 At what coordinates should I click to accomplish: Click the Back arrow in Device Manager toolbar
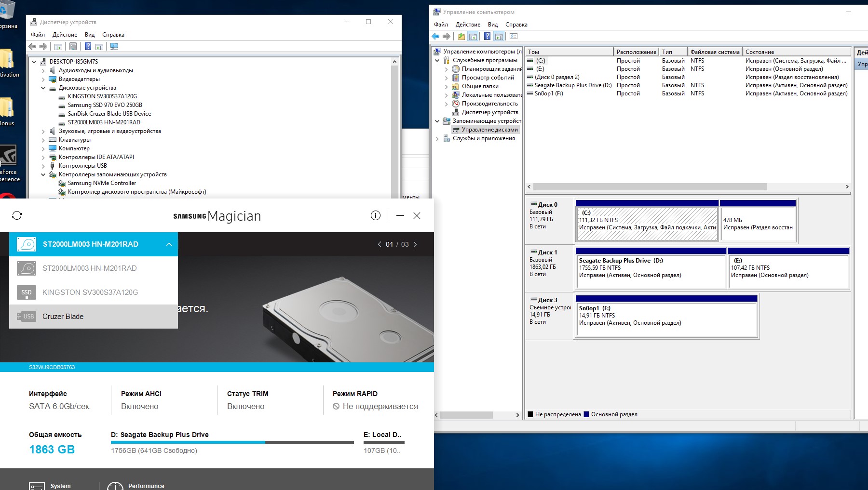(32, 46)
